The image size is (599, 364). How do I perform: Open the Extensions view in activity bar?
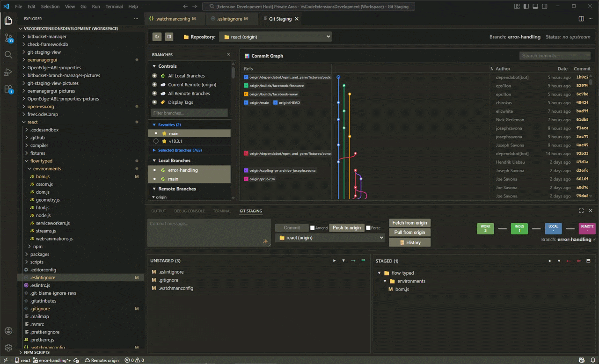pyautogui.click(x=8, y=89)
